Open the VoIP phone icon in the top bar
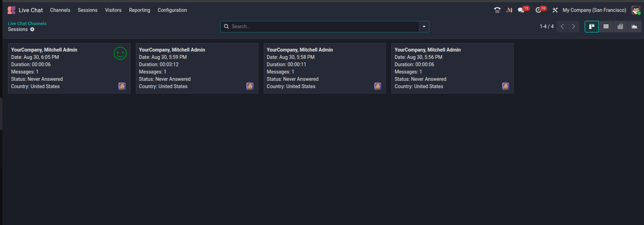 [x=497, y=10]
